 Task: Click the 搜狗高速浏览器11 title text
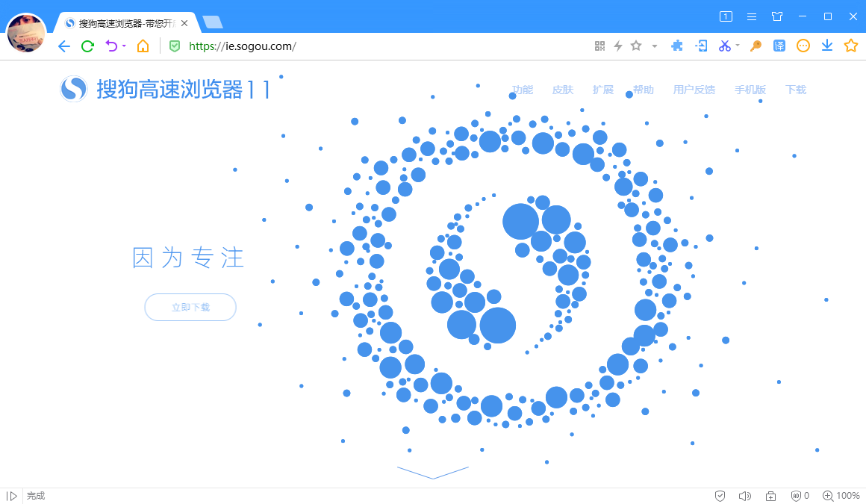tap(184, 89)
